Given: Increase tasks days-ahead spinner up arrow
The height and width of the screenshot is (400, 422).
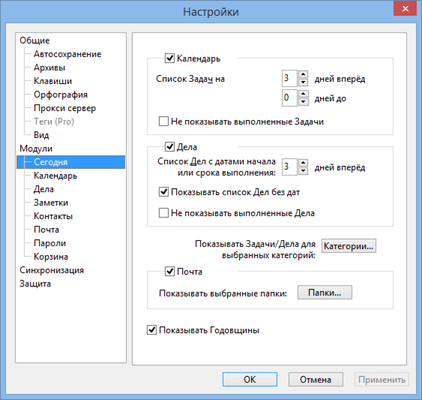Looking at the screenshot, I should coord(303,74).
